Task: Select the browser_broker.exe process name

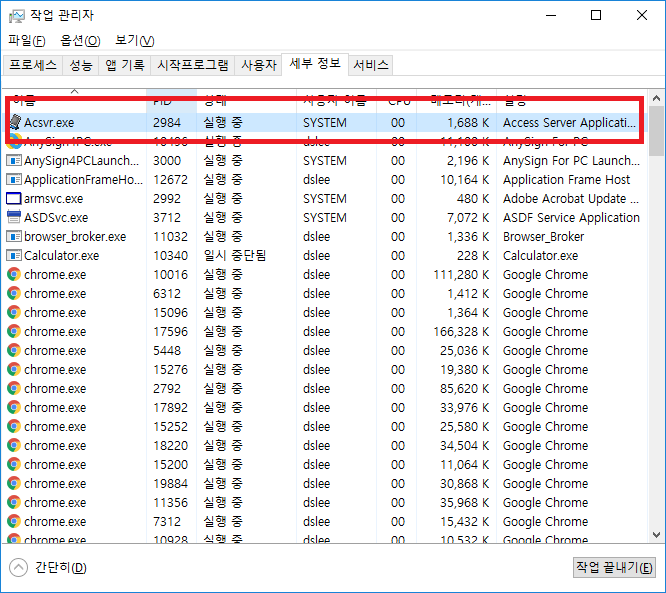Action: pyautogui.click(x=75, y=237)
